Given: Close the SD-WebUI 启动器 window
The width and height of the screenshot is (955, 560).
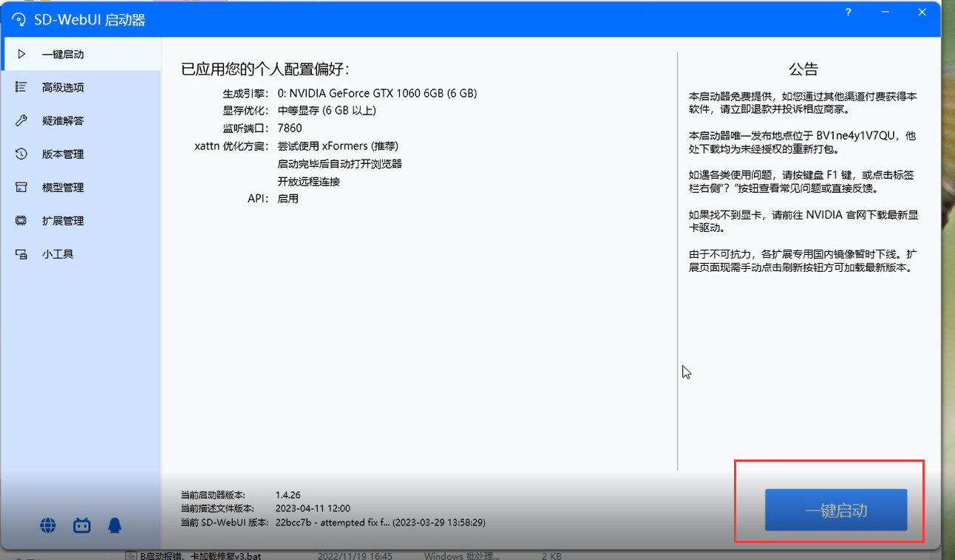Looking at the screenshot, I should point(922,13).
